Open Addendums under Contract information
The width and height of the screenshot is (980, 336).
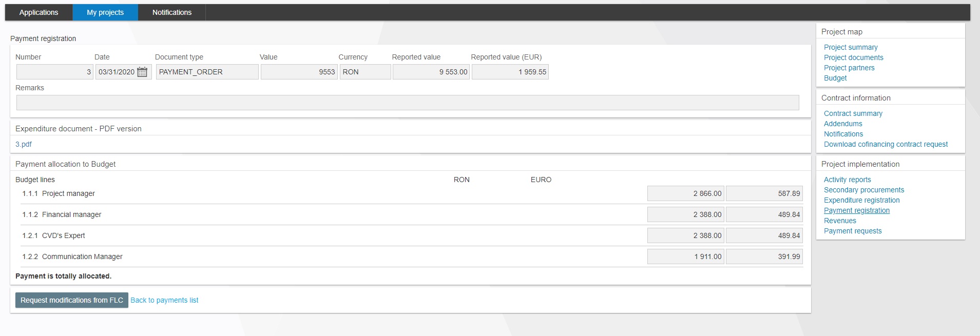coord(843,124)
